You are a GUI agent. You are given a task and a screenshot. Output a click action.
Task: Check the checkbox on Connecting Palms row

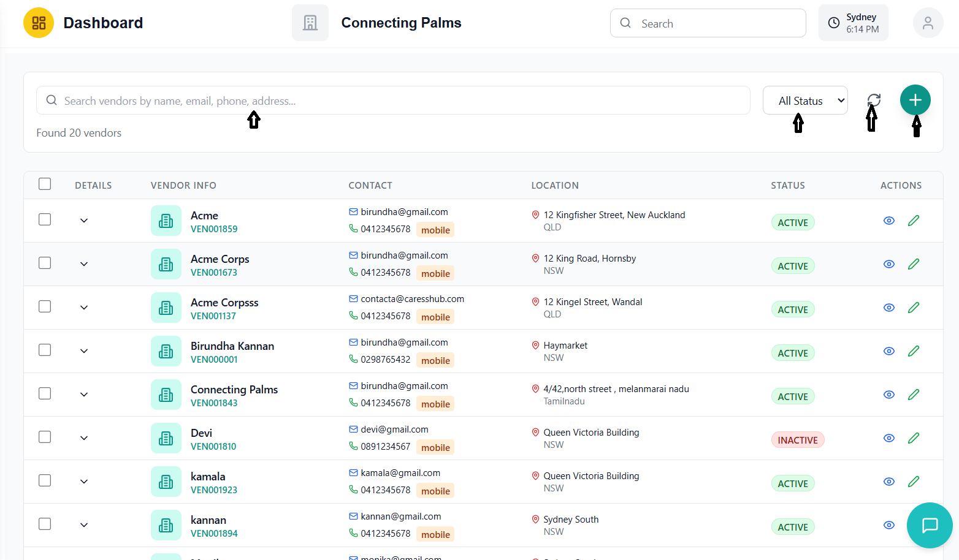click(44, 393)
